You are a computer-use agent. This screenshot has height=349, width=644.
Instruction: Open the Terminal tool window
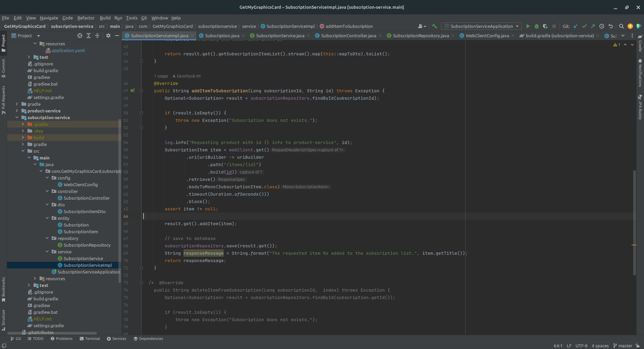90,339
